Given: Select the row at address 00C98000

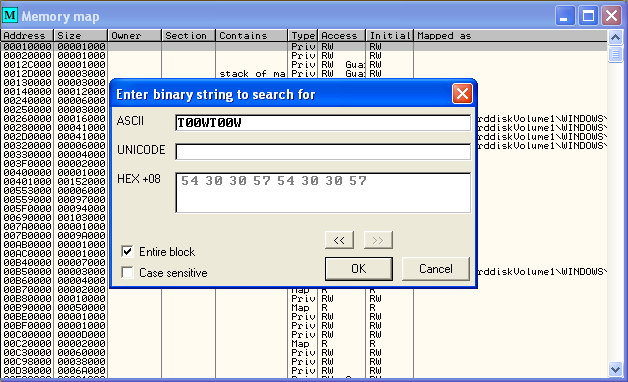Looking at the screenshot, I should [x=304, y=362].
